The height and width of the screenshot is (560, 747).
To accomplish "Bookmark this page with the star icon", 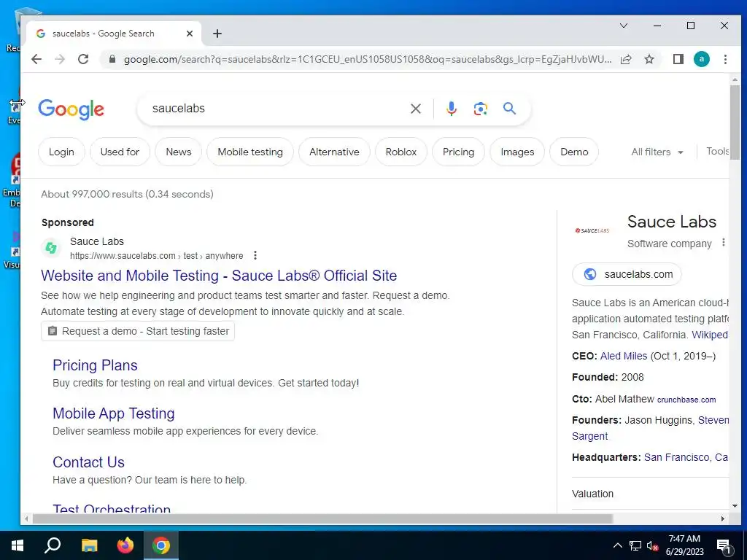I will click(649, 59).
